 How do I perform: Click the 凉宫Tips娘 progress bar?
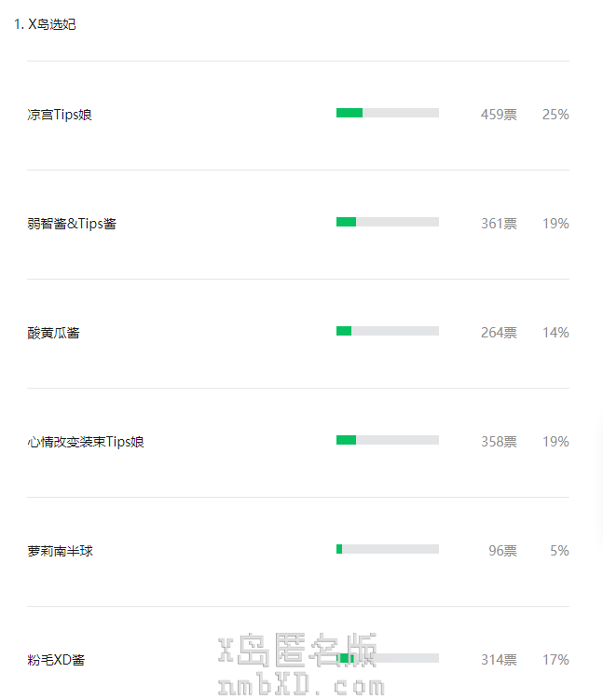(387, 113)
